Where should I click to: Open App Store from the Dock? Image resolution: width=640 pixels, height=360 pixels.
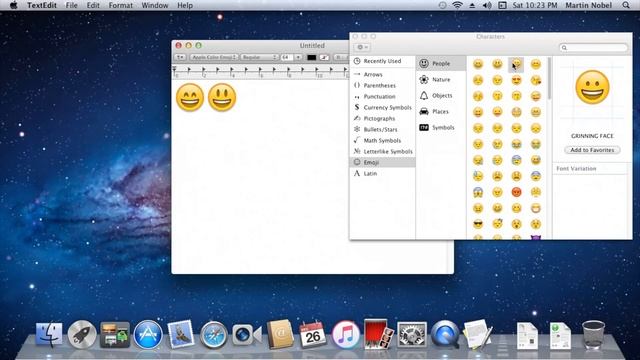click(x=148, y=335)
